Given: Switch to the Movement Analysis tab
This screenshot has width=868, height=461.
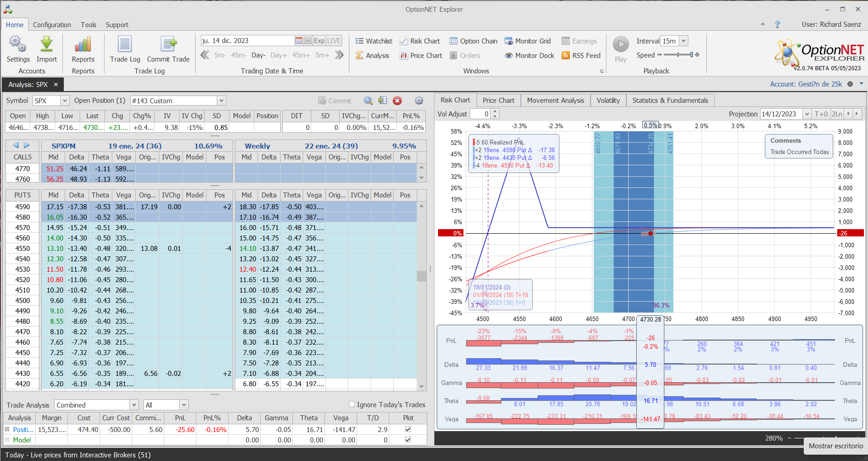Looking at the screenshot, I should point(555,101).
